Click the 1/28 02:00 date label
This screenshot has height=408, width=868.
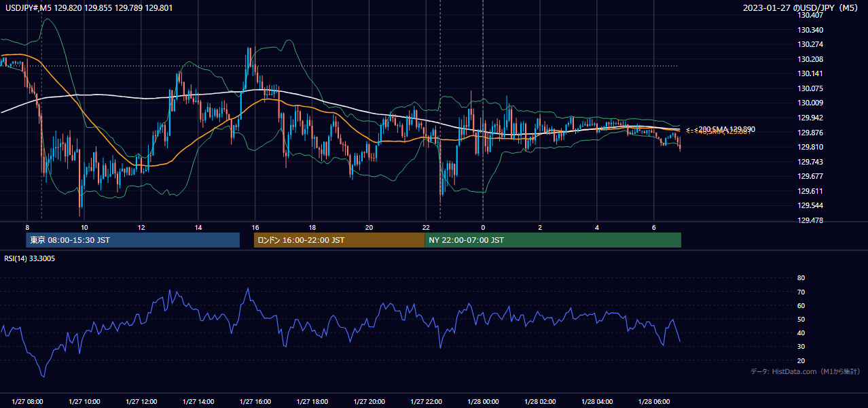pyautogui.click(x=541, y=401)
